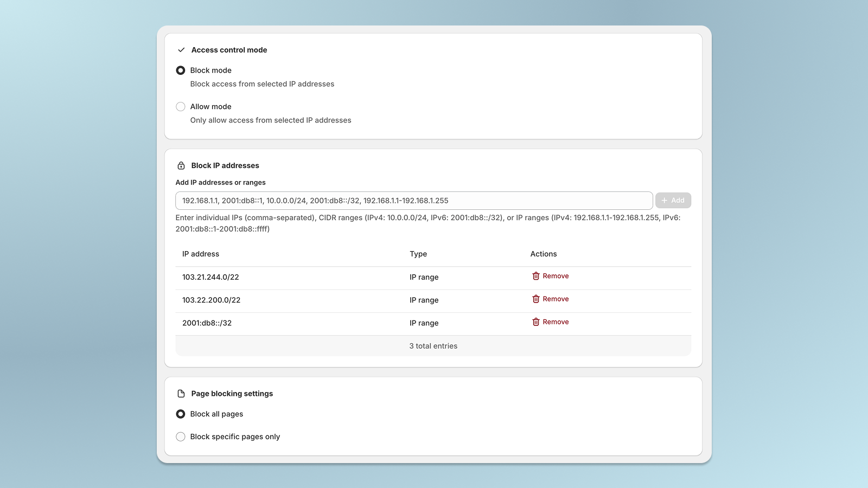The height and width of the screenshot is (488, 868).
Task: Click the lock icon beside Block IP addresses
Action: 181,166
